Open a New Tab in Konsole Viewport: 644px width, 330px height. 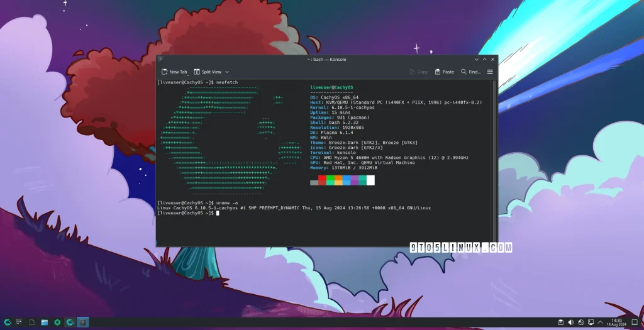[x=174, y=72]
